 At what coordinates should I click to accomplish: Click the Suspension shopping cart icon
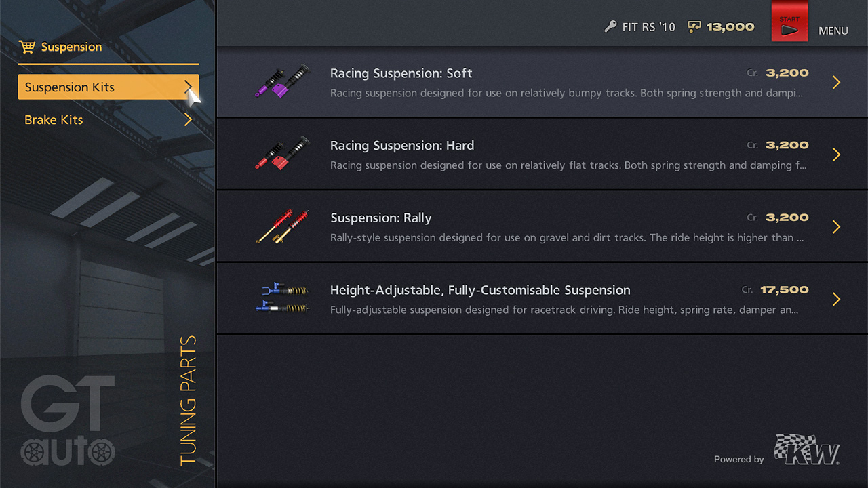(x=27, y=47)
